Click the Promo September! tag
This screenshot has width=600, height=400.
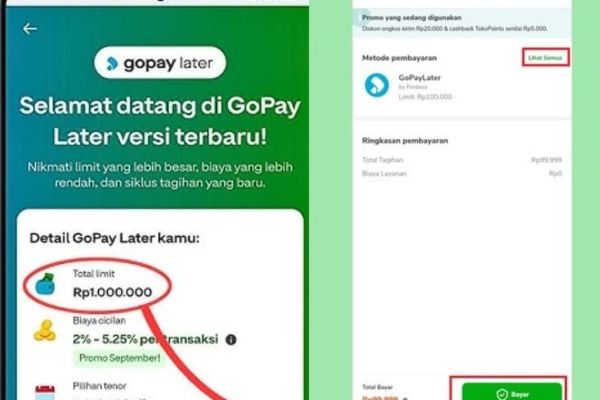(x=119, y=358)
